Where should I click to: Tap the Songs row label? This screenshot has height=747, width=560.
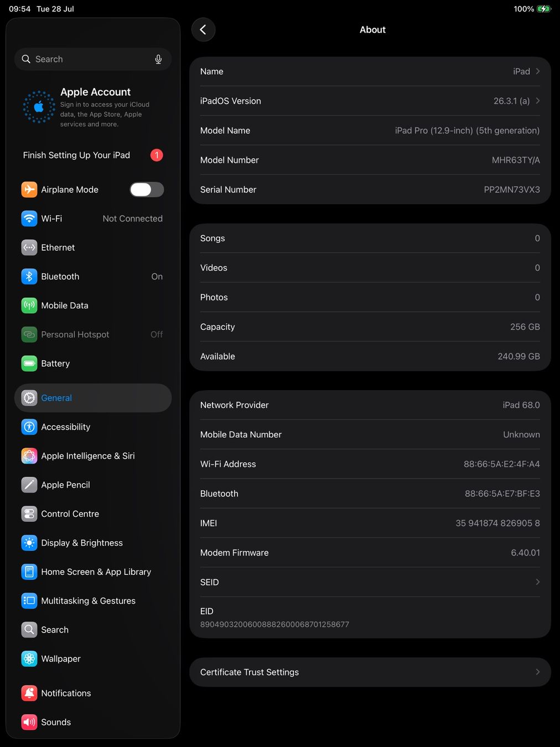(212, 238)
